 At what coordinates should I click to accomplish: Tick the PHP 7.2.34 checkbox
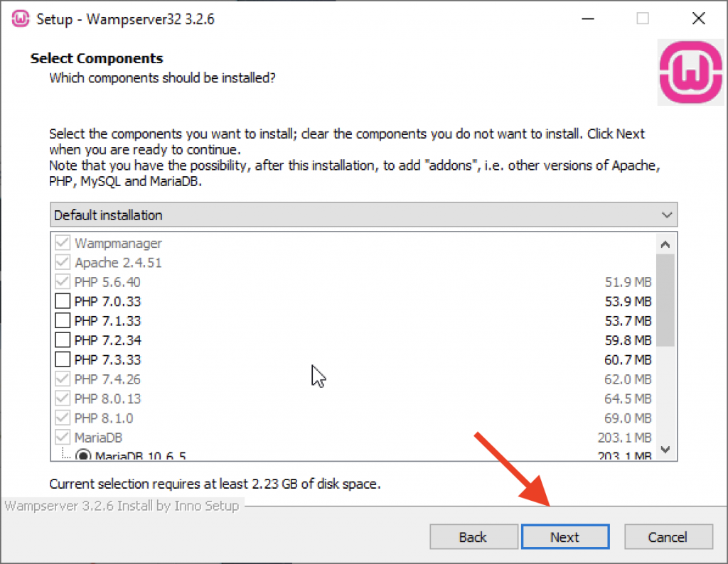coord(63,340)
